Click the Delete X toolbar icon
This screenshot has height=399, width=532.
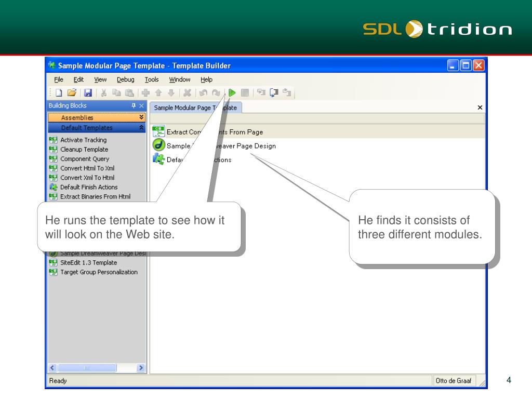187,92
